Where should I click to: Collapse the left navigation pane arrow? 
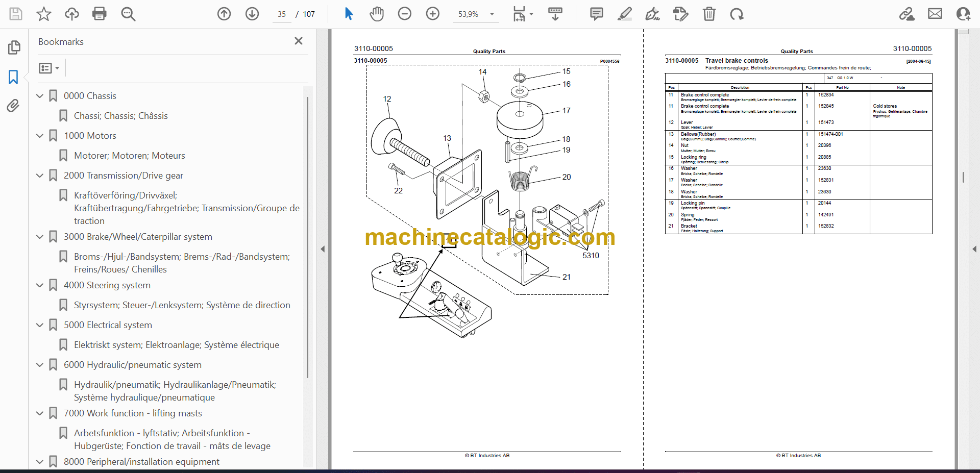click(x=323, y=249)
